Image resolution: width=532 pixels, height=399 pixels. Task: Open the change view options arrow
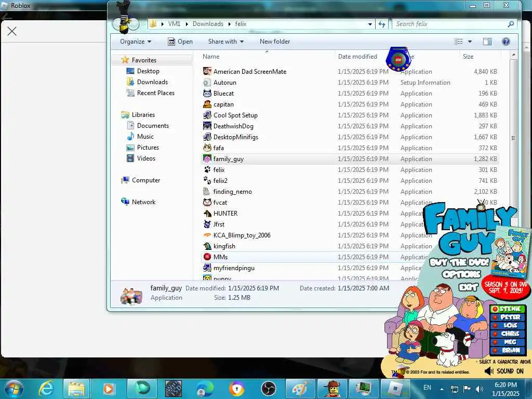470,42
